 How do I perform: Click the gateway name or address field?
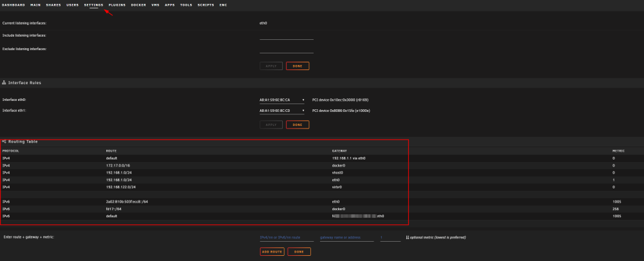(346, 238)
